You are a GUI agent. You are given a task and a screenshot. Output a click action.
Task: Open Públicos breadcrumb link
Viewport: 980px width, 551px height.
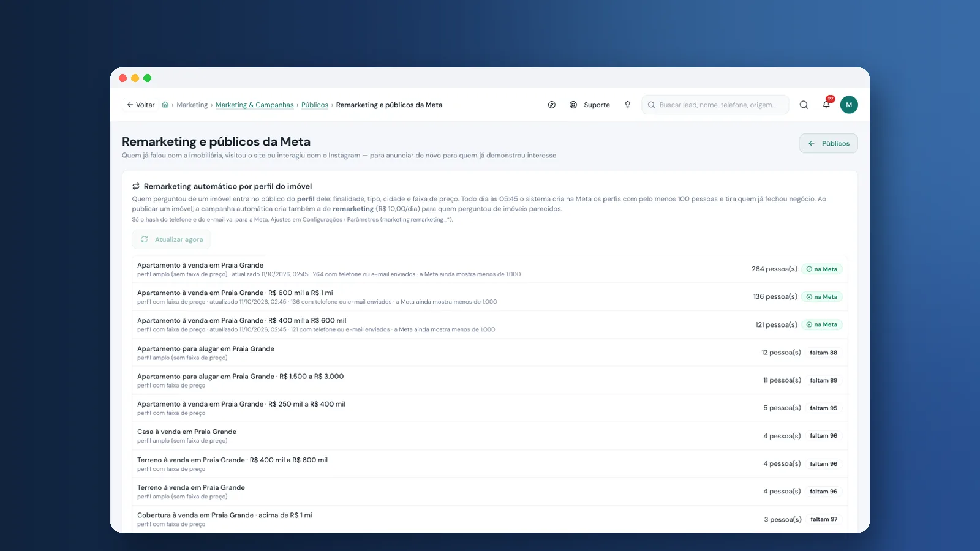click(x=315, y=105)
